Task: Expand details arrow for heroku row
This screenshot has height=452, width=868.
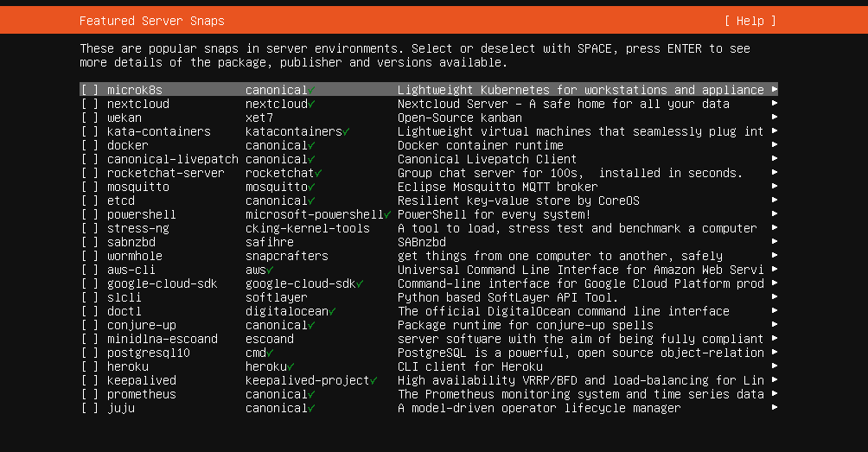Action: point(775,366)
